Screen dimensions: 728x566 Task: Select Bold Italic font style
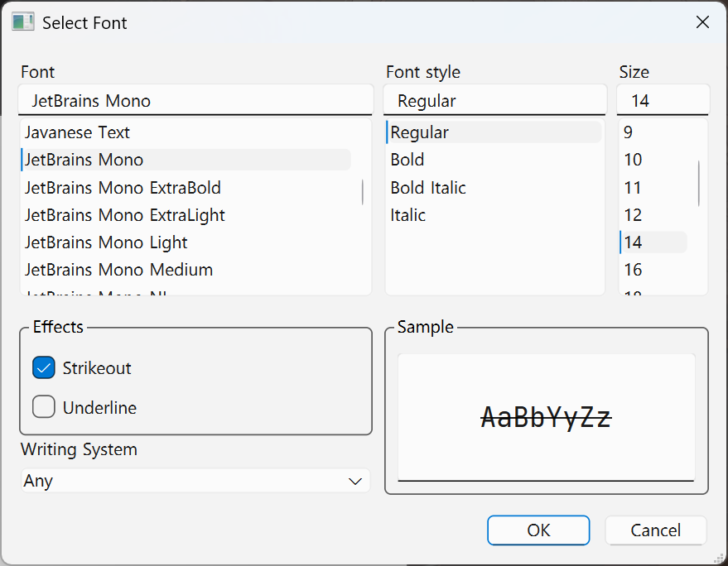(428, 188)
